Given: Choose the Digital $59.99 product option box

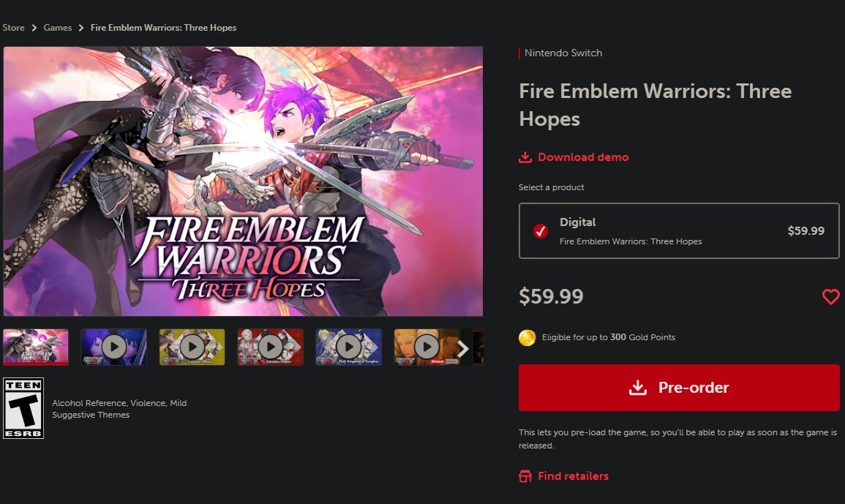Looking at the screenshot, I should [679, 230].
